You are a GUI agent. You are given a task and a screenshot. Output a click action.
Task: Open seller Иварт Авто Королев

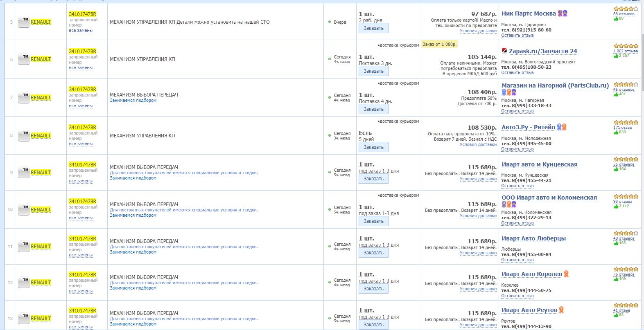[x=532, y=274]
